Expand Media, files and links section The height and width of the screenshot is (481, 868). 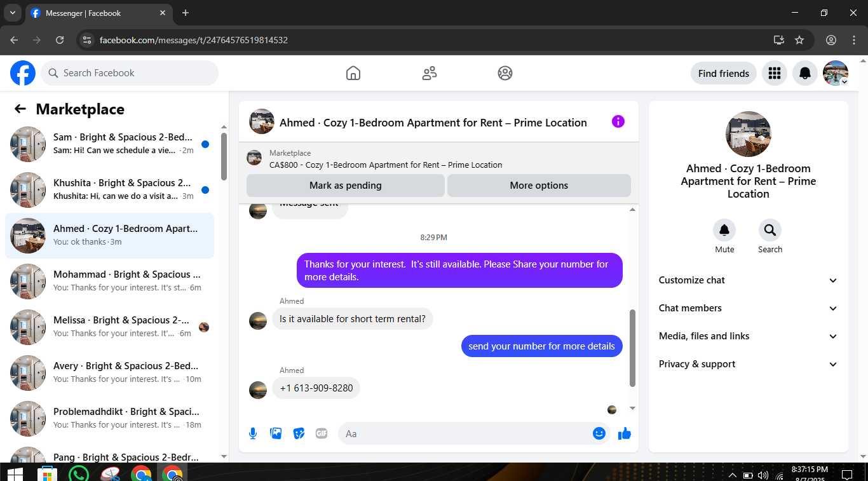coord(749,336)
